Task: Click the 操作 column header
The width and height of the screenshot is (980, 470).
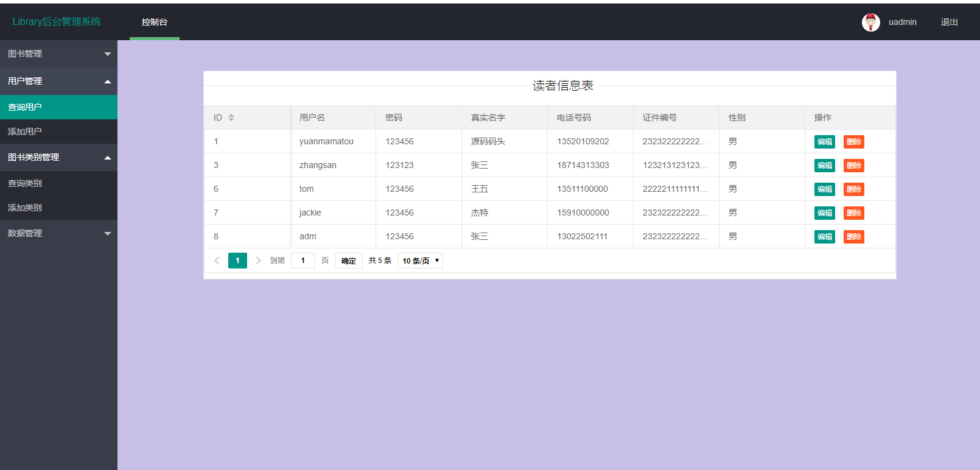Action: 850,118
